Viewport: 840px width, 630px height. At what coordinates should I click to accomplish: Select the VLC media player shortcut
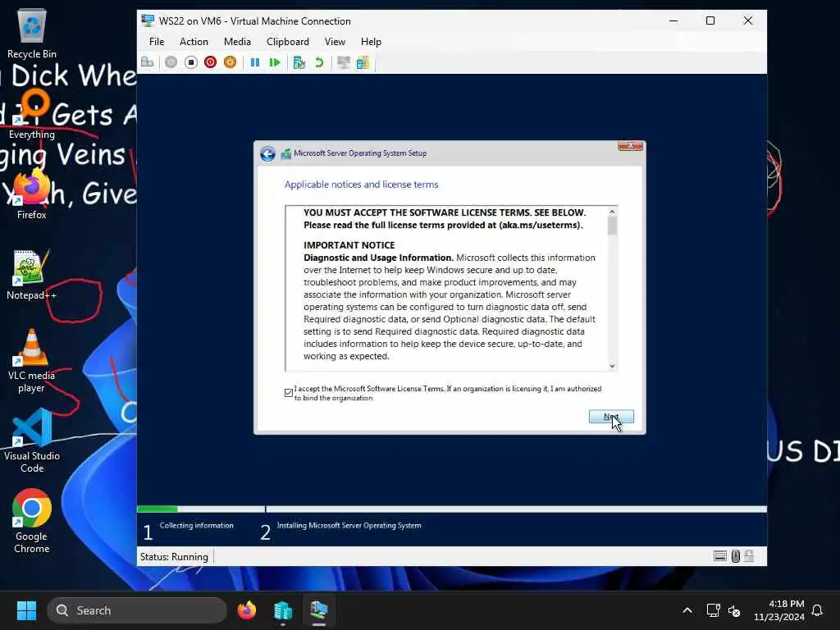click(32, 361)
